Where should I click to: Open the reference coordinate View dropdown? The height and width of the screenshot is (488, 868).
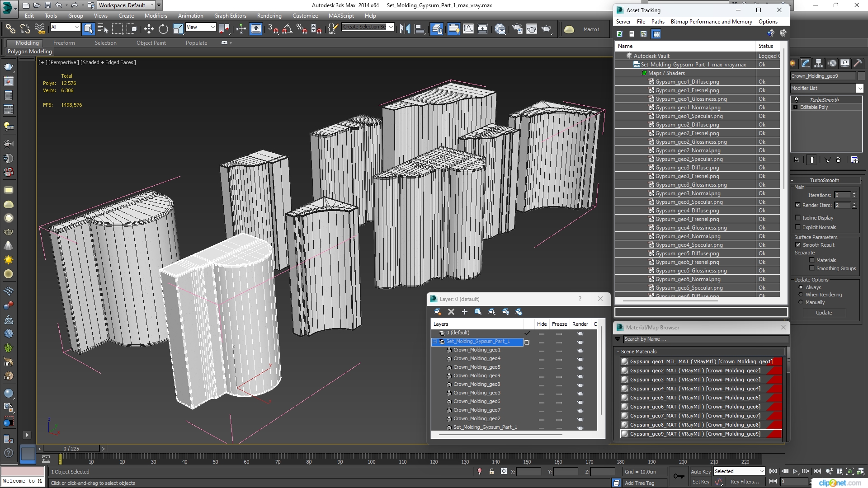coord(201,27)
